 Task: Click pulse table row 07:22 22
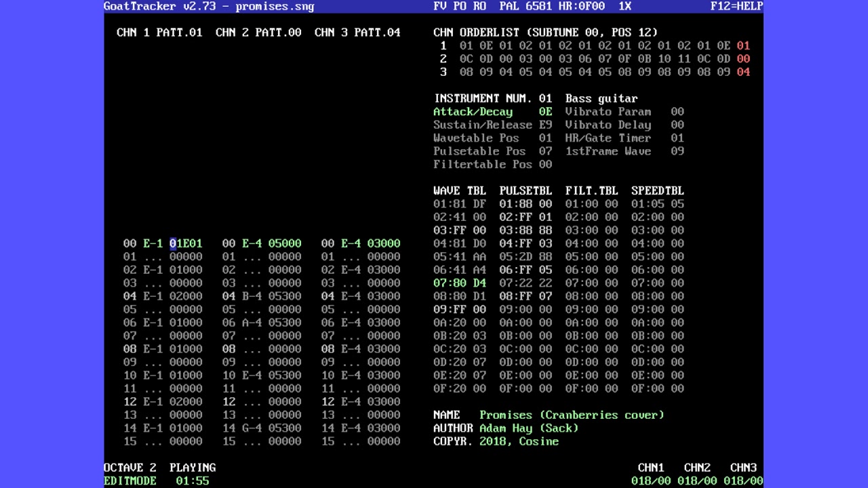click(x=526, y=283)
